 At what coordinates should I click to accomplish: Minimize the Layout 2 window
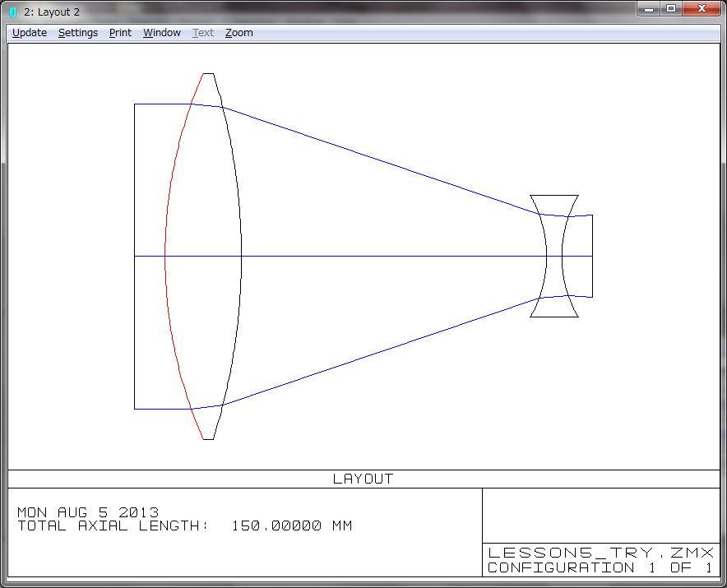(649, 8)
